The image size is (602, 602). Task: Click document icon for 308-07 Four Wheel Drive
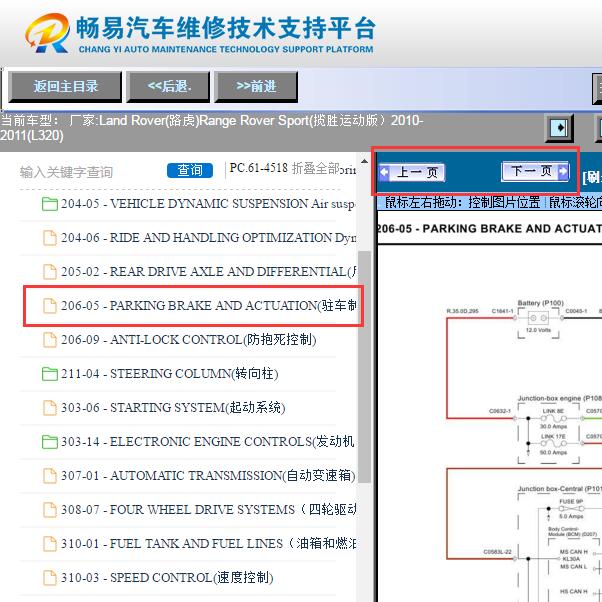pyautogui.click(x=50, y=509)
